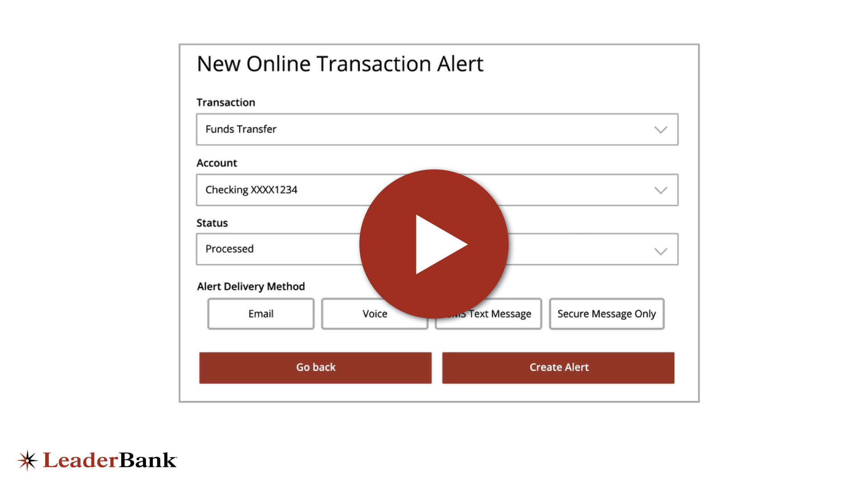
Task: Select Voice alert delivery method
Action: tap(374, 314)
